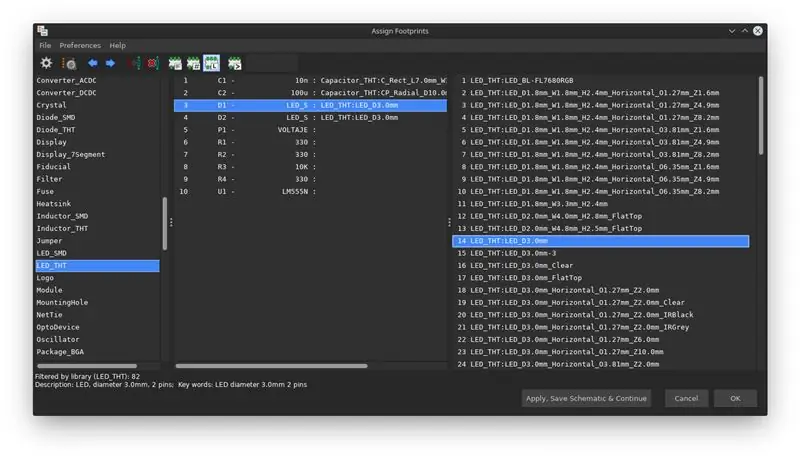Click footprint list vertical scrollbar
Screen dimensions: 800x458
coord(761,115)
